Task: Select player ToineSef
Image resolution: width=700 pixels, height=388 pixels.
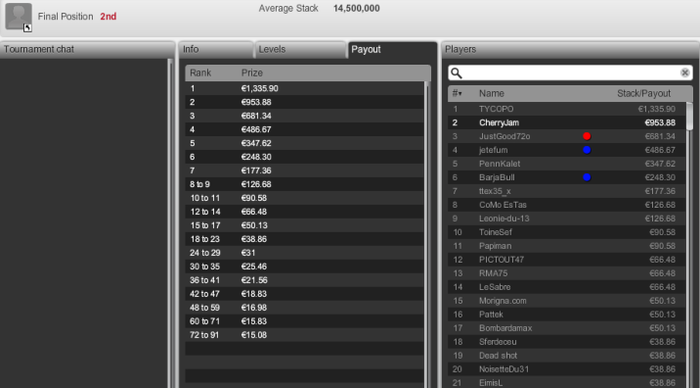Action: click(x=567, y=232)
